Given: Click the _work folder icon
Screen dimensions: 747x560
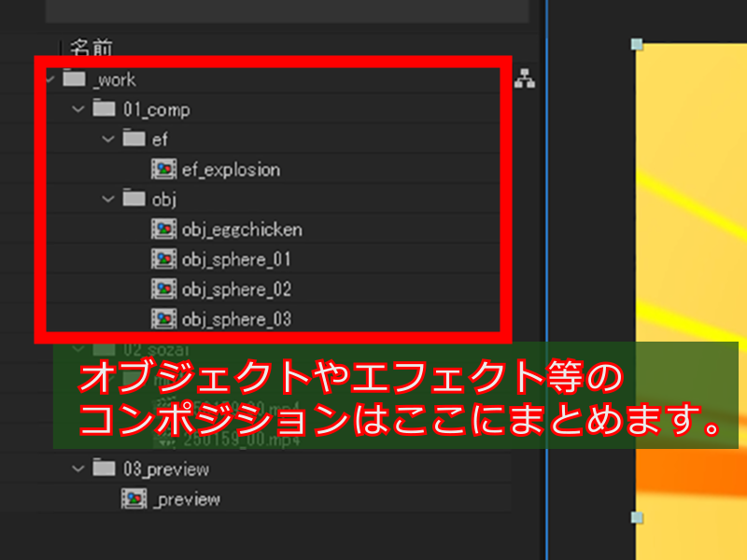Looking at the screenshot, I should [74, 78].
